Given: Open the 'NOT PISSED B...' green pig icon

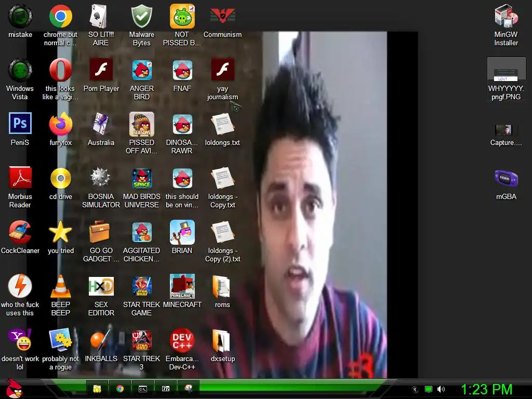Looking at the screenshot, I should pos(182,16).
